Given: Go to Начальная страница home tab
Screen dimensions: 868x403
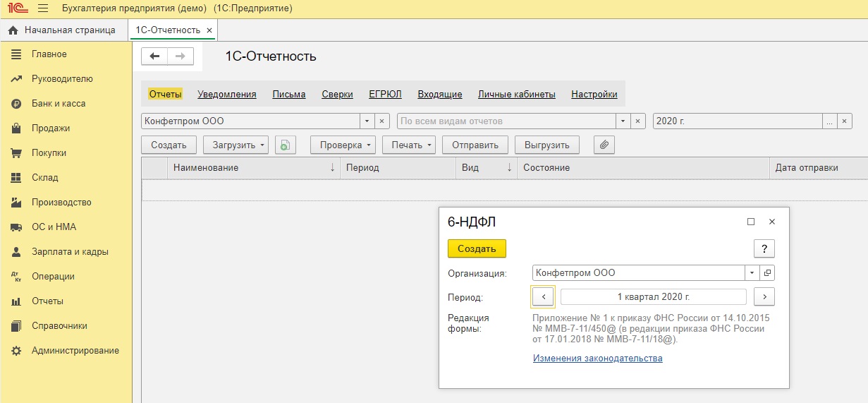Looking at the screenshot, I should click(62, 30).
